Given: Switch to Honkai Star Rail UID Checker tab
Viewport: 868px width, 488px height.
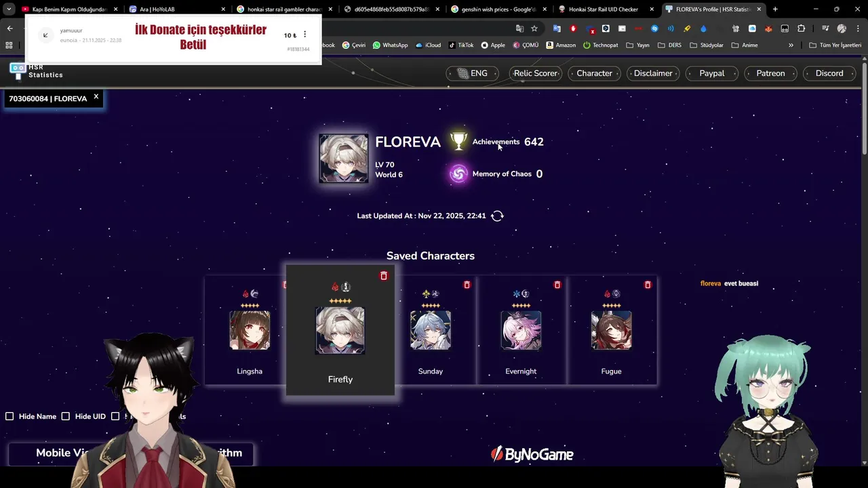Looking at the screenshot, I should click(606, 9).
